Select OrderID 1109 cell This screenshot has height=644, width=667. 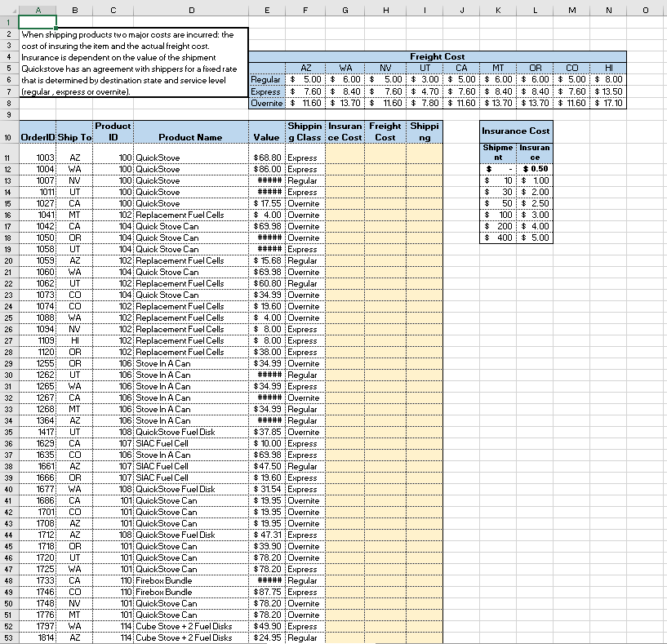pos(38,340)
